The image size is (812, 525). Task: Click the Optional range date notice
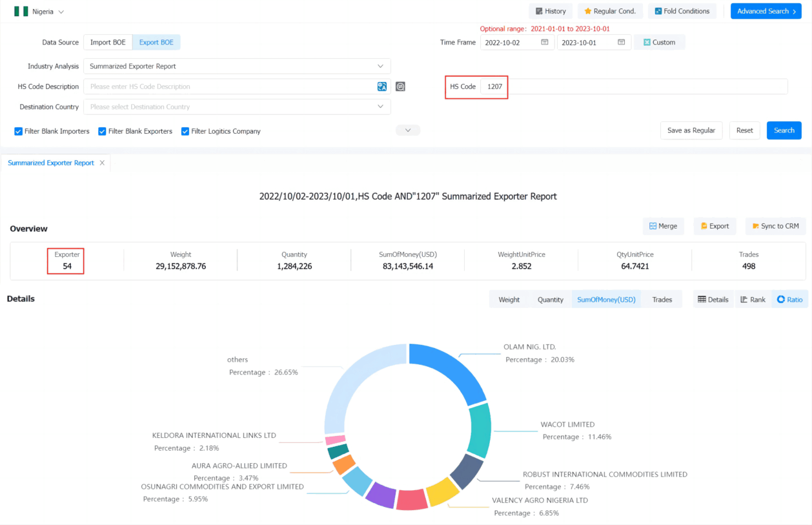(x=545, y=29)
